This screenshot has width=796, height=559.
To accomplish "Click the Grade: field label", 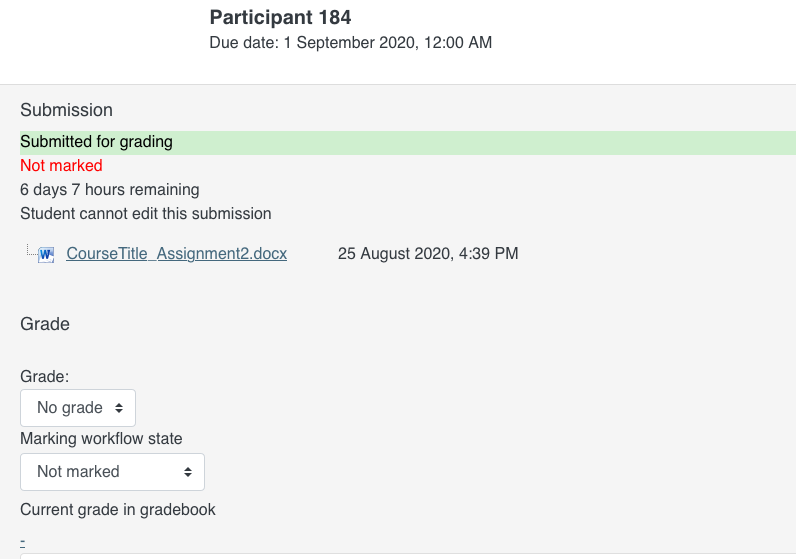I will pos(44,376).
